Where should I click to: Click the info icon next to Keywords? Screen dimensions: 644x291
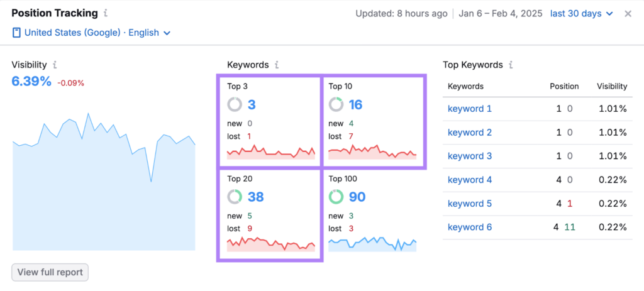tap(277, 65)
